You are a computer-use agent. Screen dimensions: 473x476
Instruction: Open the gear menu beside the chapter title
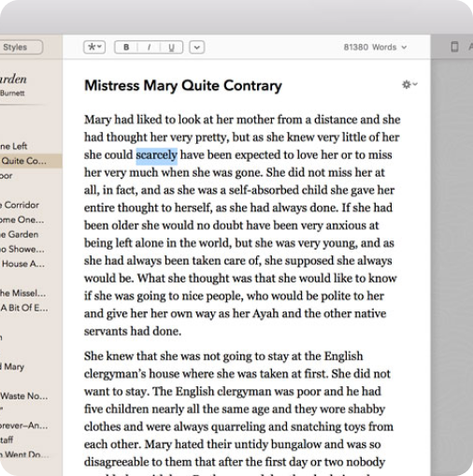(x=409, y=84)
